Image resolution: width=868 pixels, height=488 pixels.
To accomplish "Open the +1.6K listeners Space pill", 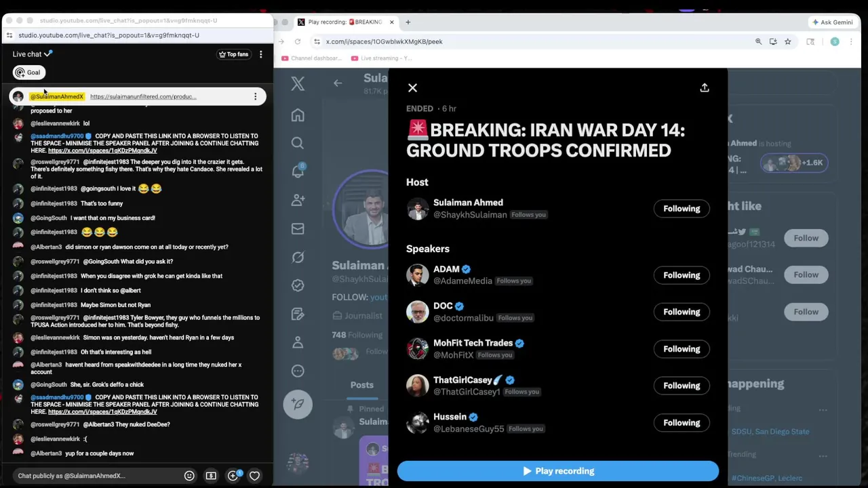I will (793, 163).
